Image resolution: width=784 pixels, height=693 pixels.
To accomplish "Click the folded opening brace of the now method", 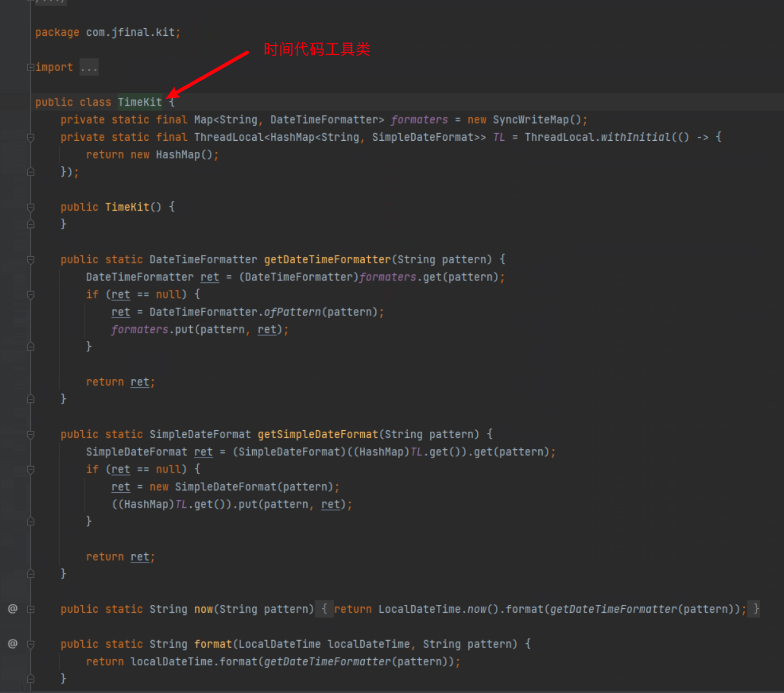I will (x=324, y=609).
